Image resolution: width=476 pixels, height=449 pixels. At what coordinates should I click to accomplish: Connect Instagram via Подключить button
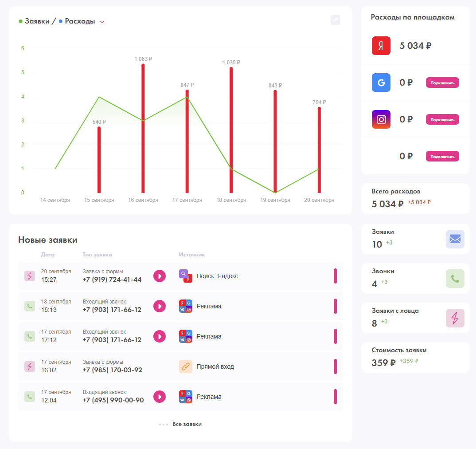tap(442, 119)
